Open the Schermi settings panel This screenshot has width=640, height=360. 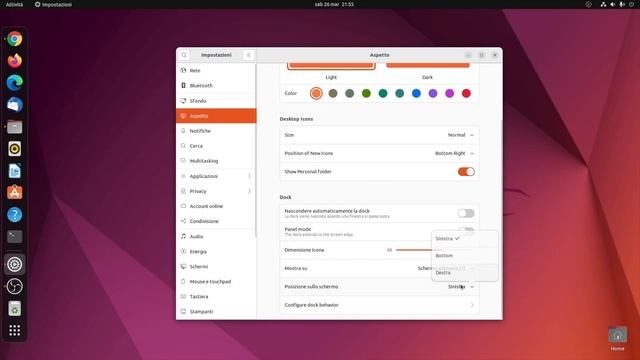(x=216, y=267)
